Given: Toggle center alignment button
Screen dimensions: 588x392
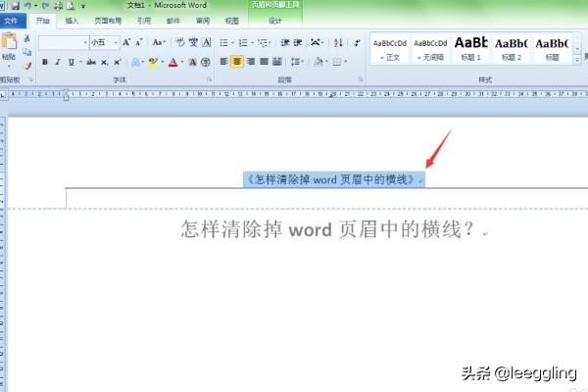Looking at the screenshot, I should tap(238, 62).
